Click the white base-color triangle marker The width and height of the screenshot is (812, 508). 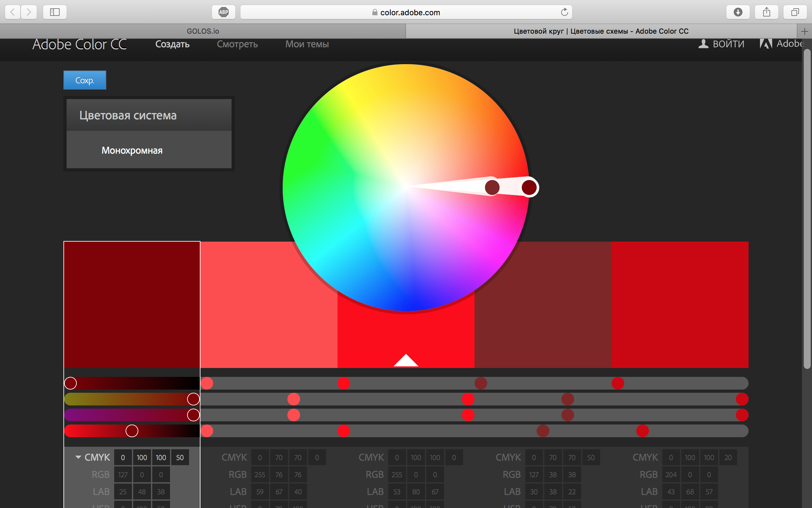tap(406, 360)
